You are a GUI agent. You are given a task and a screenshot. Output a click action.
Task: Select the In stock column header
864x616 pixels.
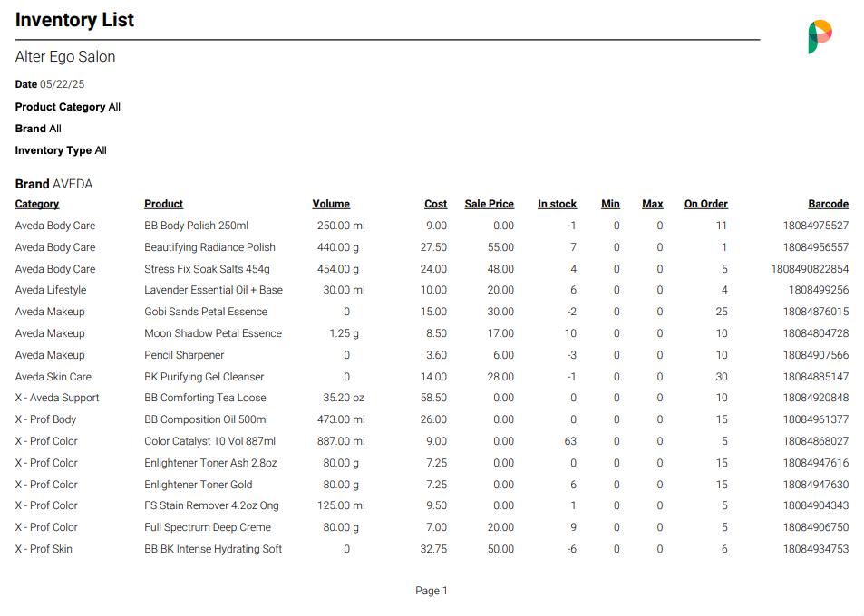[557, 204]
